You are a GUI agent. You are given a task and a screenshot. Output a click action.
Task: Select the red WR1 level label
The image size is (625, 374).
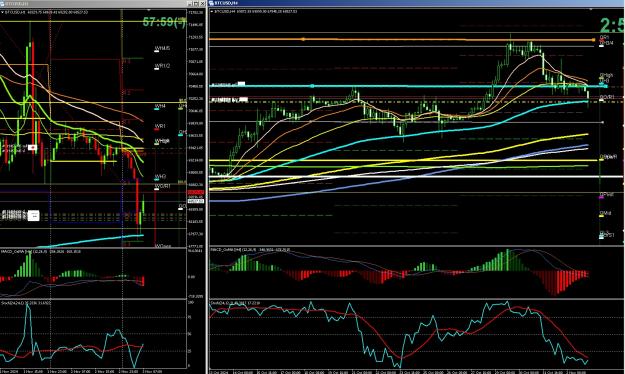(x=160, y=126)
